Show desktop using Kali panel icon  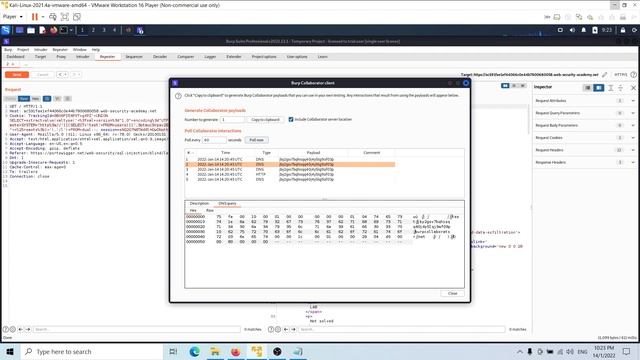click(x=20, y=30)
